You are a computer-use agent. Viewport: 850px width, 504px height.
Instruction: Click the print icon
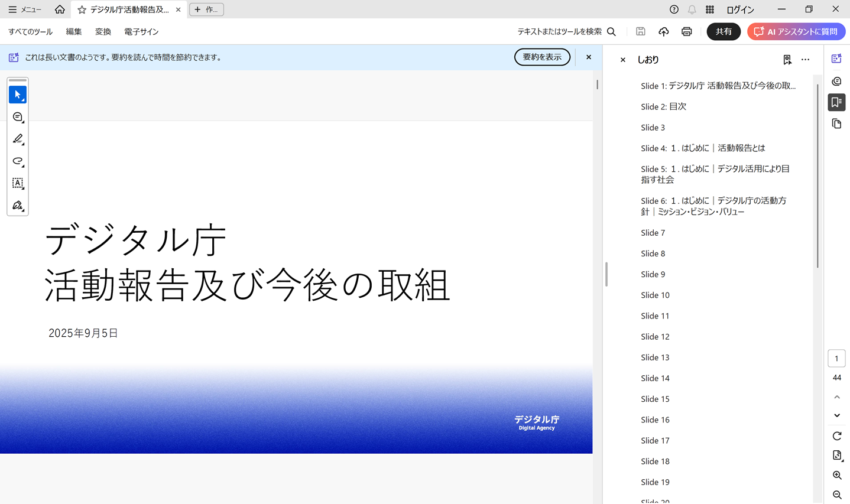[x=686, y=32]
